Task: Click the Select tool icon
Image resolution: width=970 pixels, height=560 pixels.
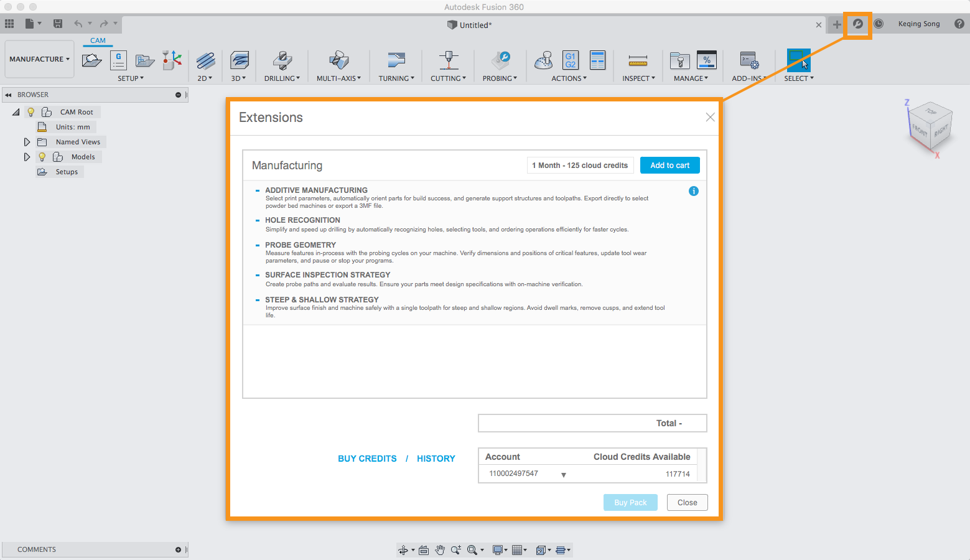Action: (799, 60)
